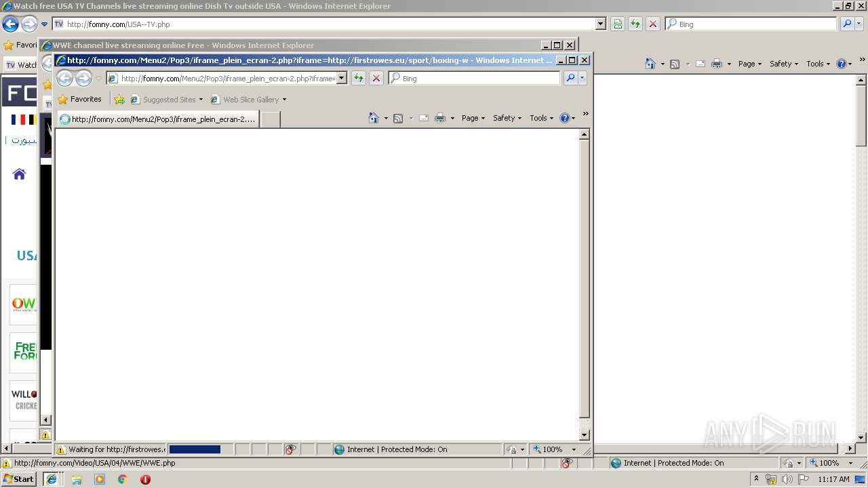Expand search provider dropdown in front popup
The width and height of the screenshot is (868, 488).
(x=582, y=79)
